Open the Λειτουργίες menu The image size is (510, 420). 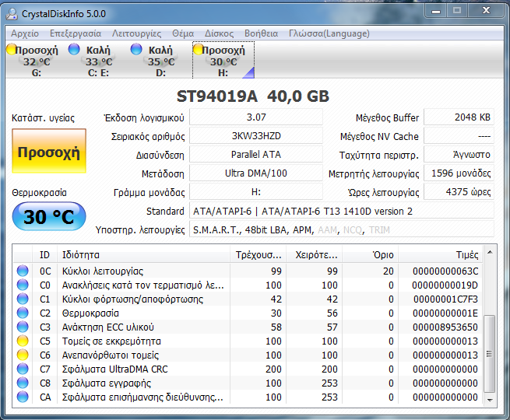point(136,33)
